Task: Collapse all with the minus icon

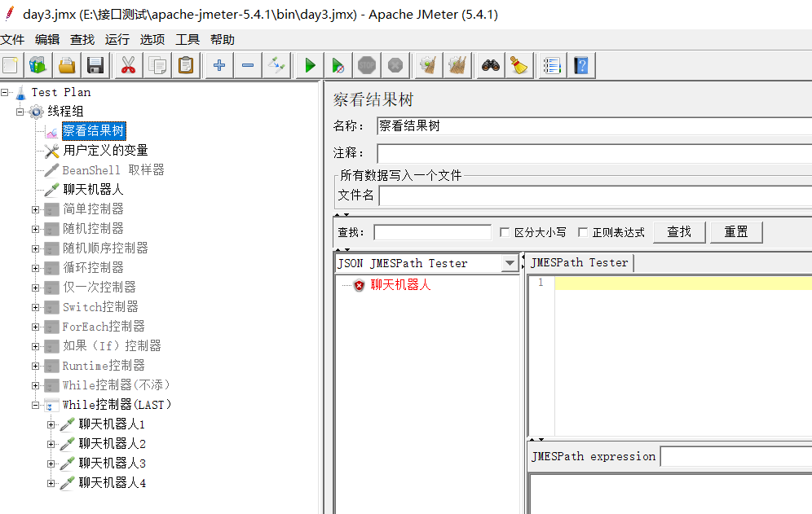Action: click(x=248, y=66)
